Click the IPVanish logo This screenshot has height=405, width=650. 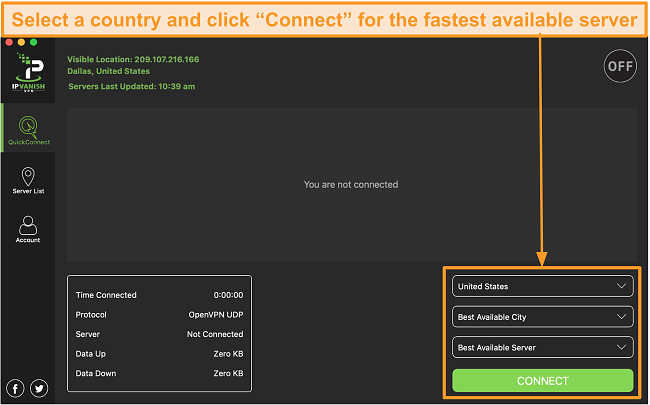[x=28, y=72]
